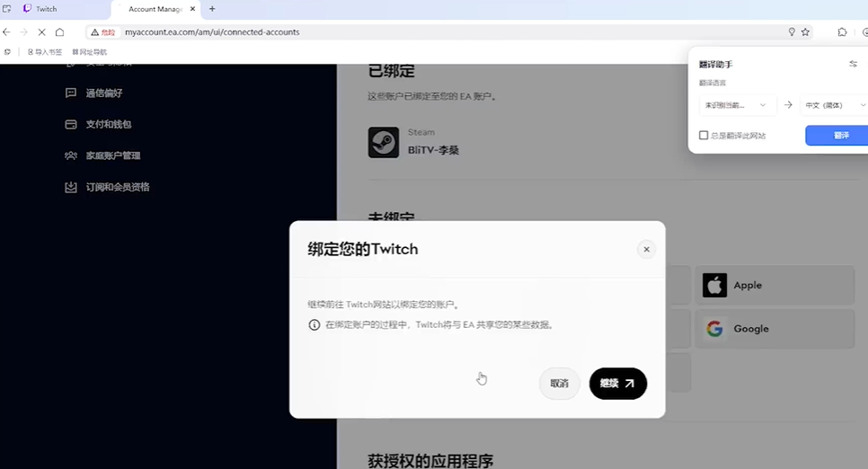Close the 绑定您的Twitch dialog with the X

click(646, 249)
